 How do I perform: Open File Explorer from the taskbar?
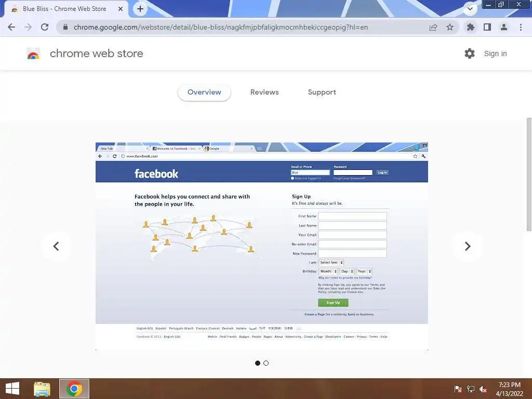[x=42, y=389]
